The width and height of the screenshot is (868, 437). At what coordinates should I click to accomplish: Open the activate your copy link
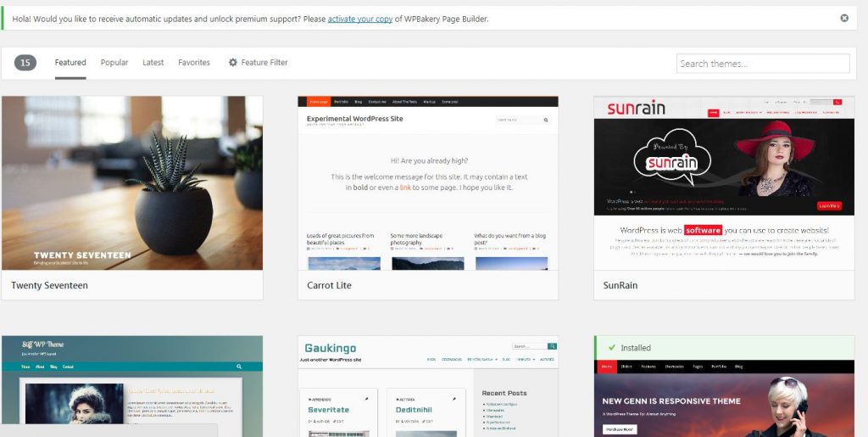coord(359,19)
